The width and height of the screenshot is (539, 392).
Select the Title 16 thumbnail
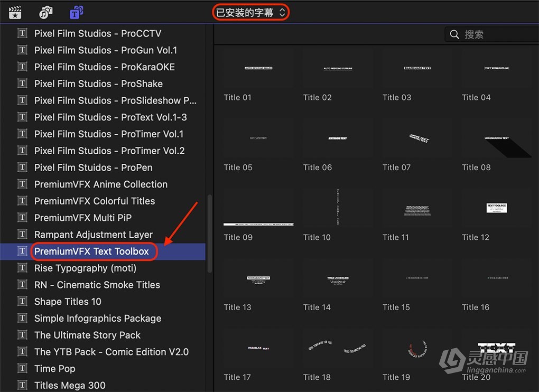[x=497, y=278]
